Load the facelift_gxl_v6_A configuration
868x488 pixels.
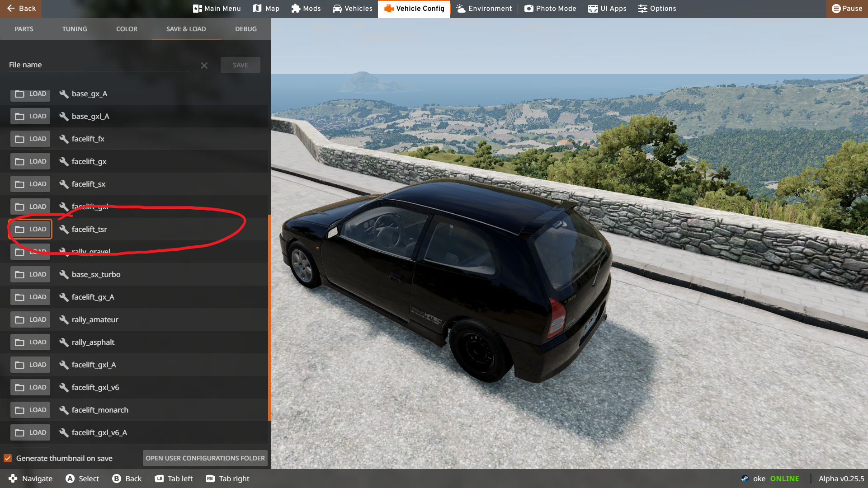[30, 432]
